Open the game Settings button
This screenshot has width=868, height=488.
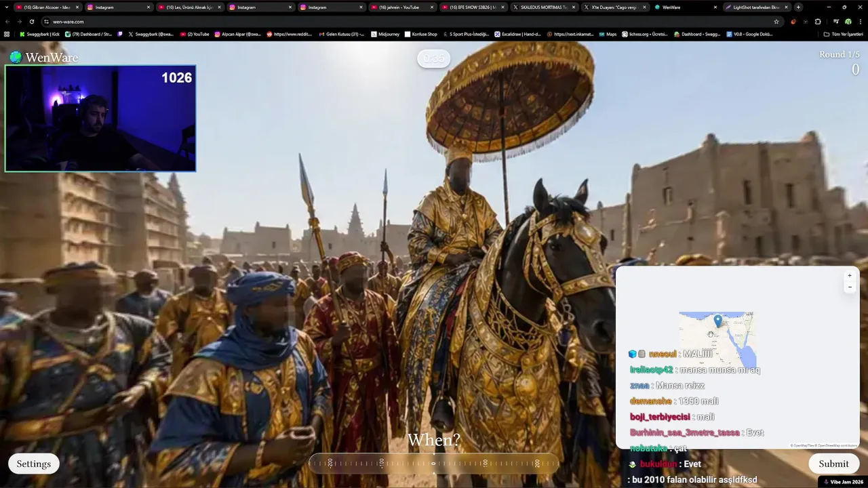(x=34, y=464)
